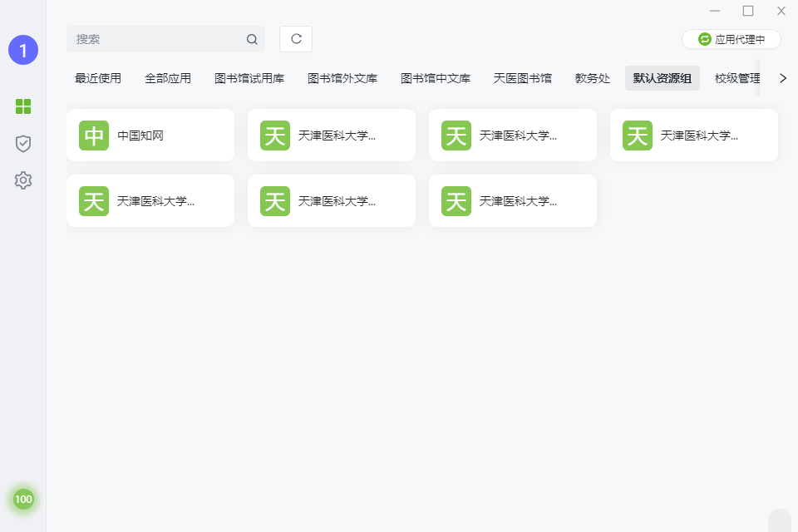Screen dimensions: 798x532
Task: Open the settings gear in sidebar
Action: (x=23, y=180)
